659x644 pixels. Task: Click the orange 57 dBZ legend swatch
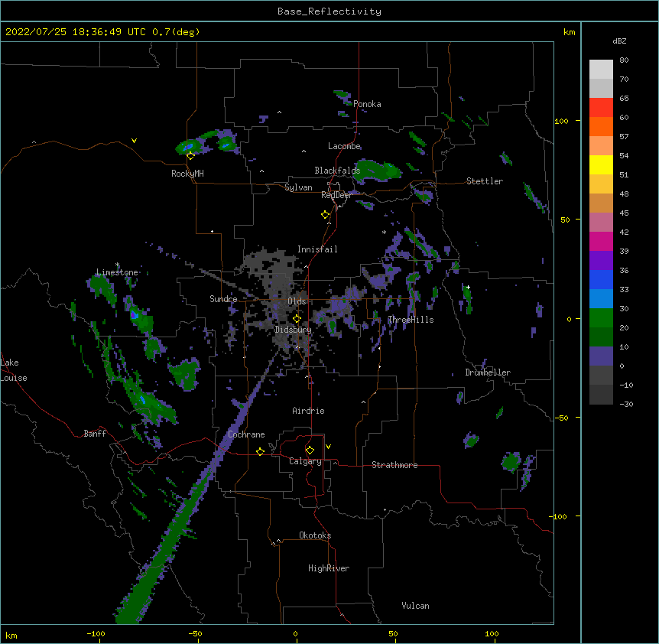(601, 126)
